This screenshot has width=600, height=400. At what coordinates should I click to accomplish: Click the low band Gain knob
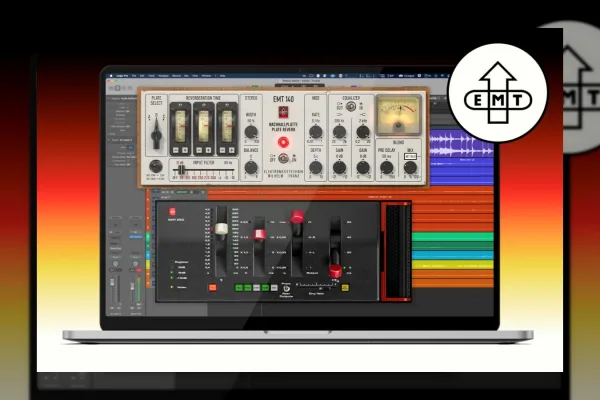tap(339, 167)
